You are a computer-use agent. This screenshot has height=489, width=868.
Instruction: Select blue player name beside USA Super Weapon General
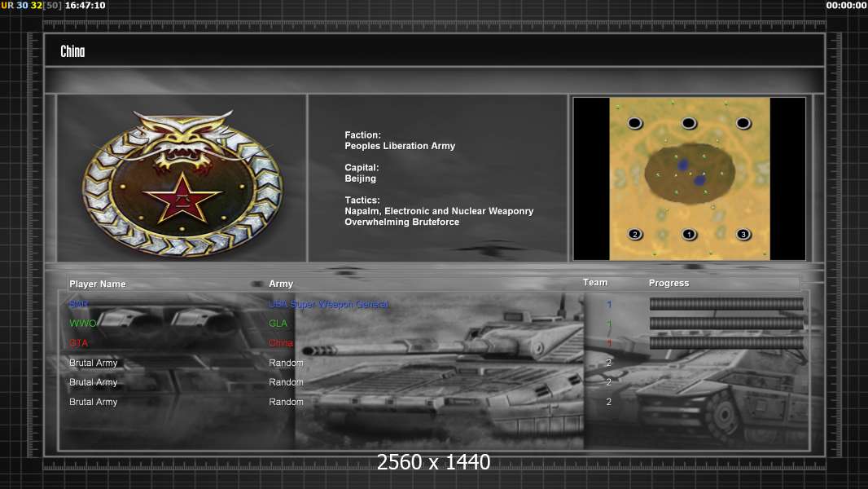point(79,304)
